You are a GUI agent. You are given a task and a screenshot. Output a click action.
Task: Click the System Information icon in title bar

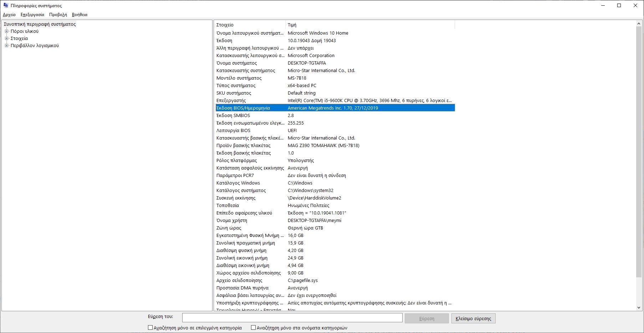pyautogui.click(x=5, y=5)
